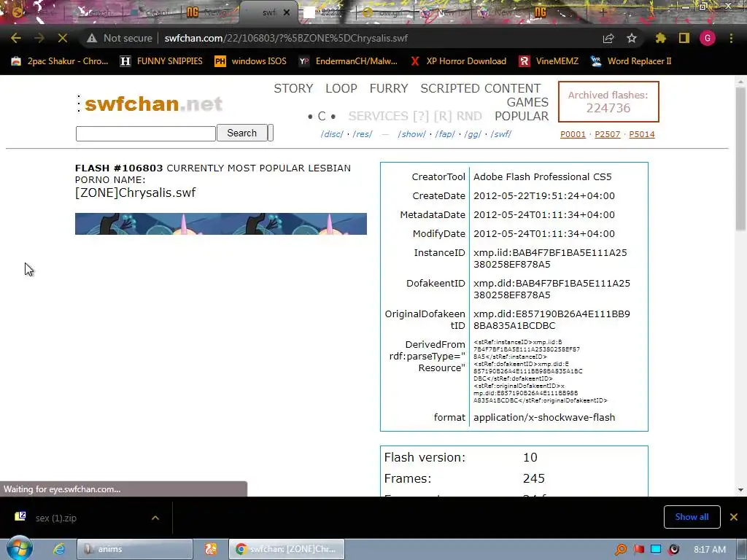The image size is (747, 560).
Task: Go to page P5014
Action: [642, 134]
